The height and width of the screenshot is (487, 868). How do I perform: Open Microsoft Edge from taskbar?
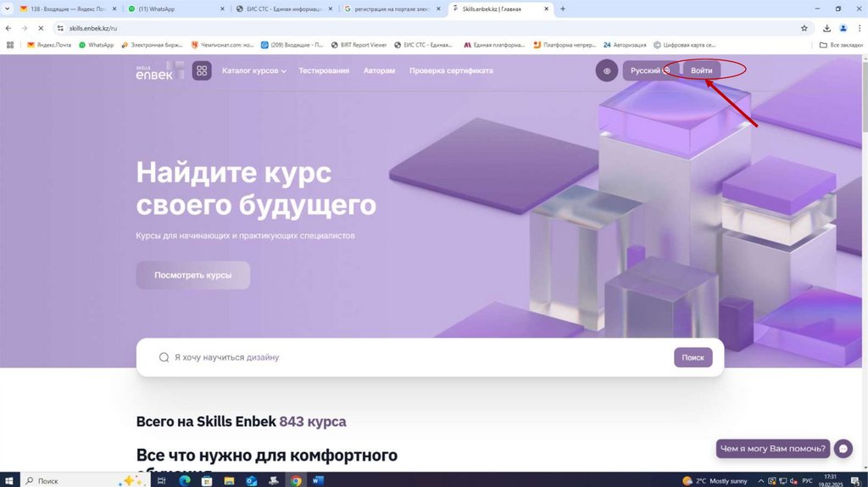click(184, 480)
